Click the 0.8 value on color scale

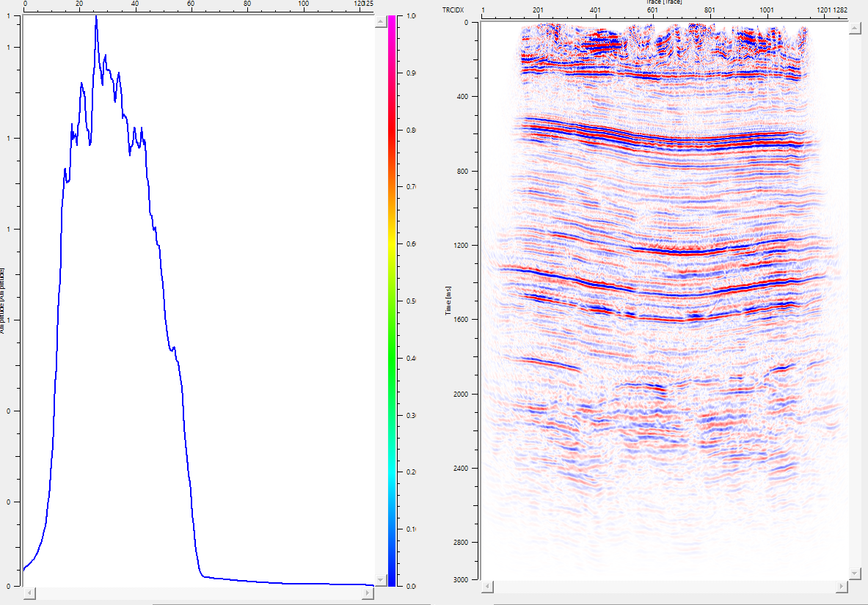tap(411, 130)
